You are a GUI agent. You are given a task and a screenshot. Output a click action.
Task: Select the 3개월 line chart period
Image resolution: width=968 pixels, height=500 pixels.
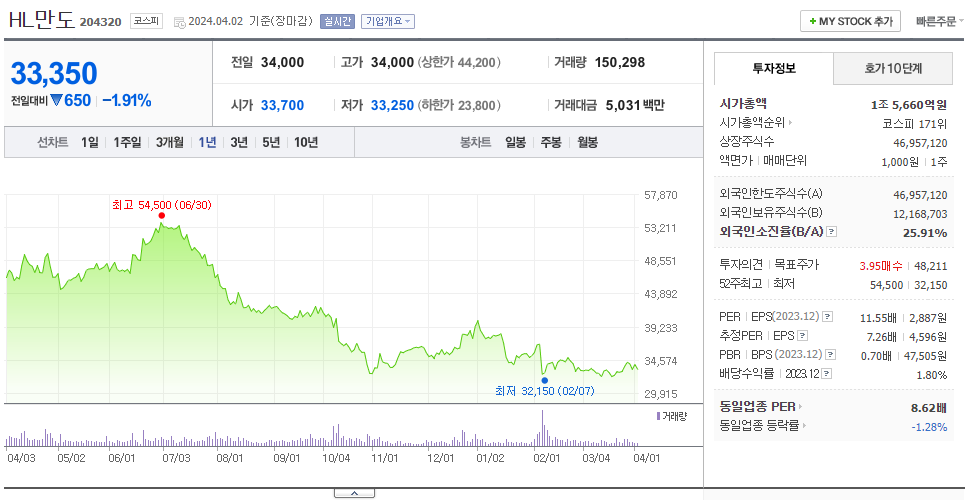pos(170,143)
